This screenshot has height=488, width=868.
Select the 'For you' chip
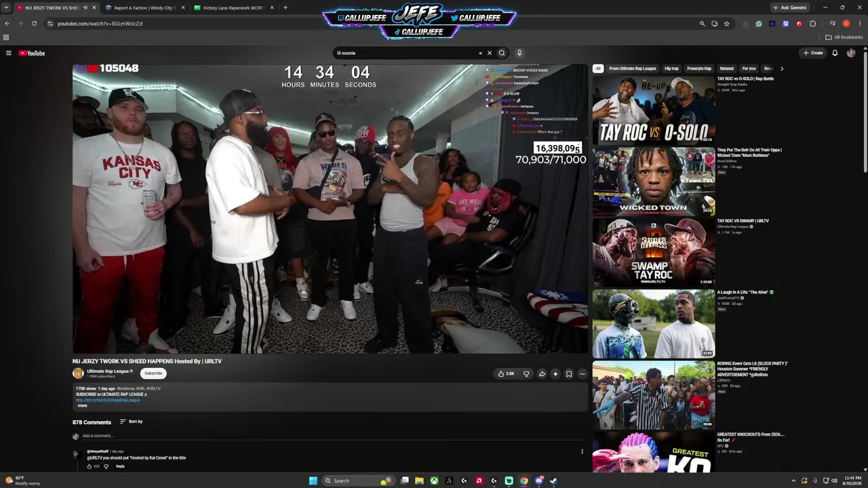click(x=749, y=68)
